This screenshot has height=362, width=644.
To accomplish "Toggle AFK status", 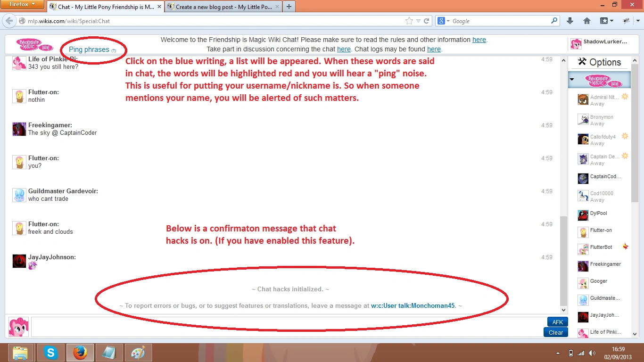I will pos(558,322).
